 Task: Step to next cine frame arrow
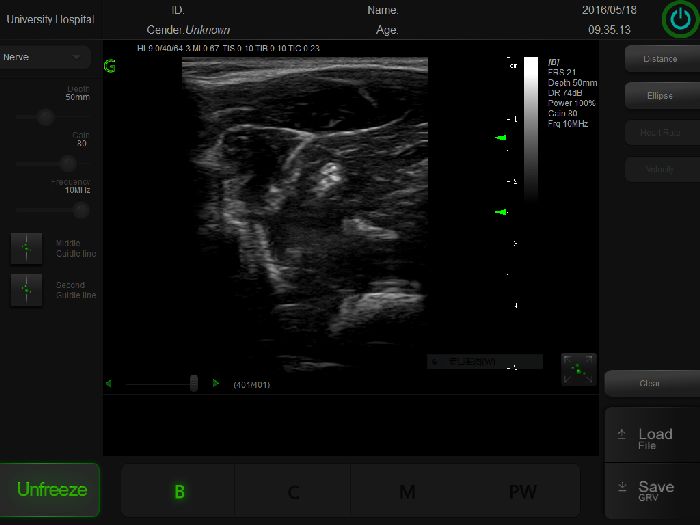point(216,383)
